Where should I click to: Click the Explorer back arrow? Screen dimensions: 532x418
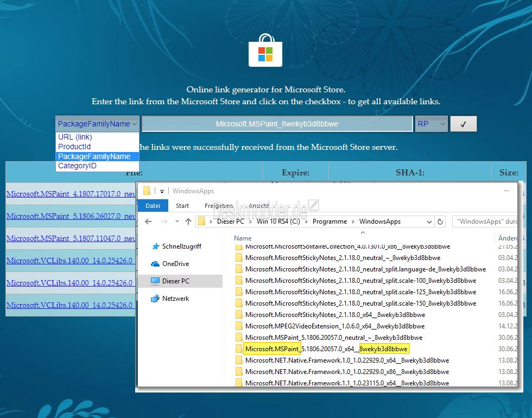[148, 221]
